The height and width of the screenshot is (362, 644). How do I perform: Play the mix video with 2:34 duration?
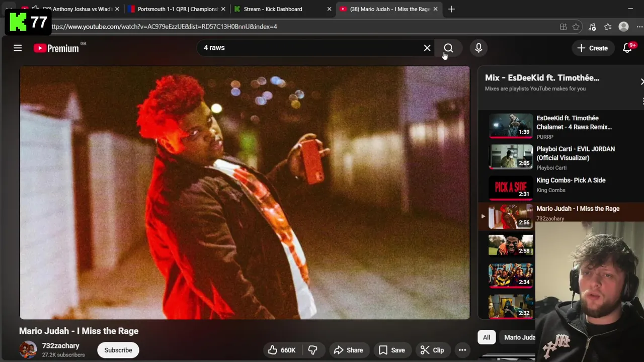point(511,276)
